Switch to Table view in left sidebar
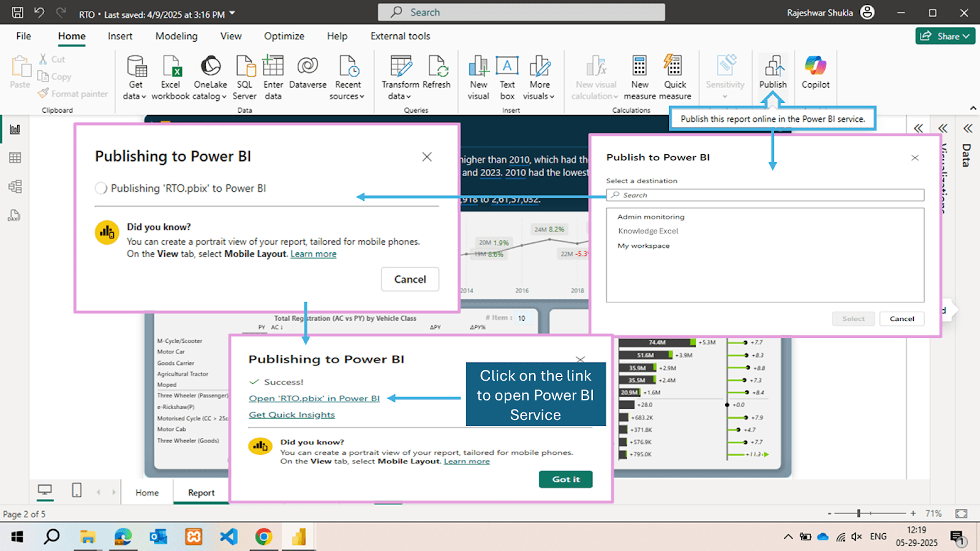980x551 pixels. (x=15, y=158)
